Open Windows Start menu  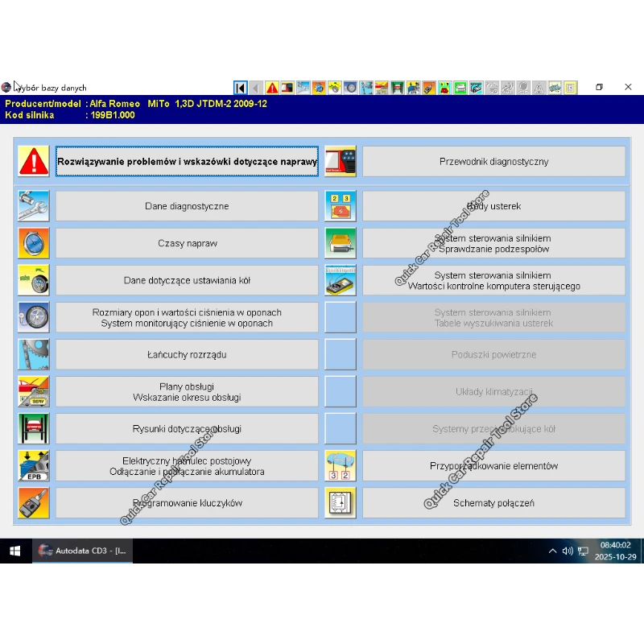(15, 551)
